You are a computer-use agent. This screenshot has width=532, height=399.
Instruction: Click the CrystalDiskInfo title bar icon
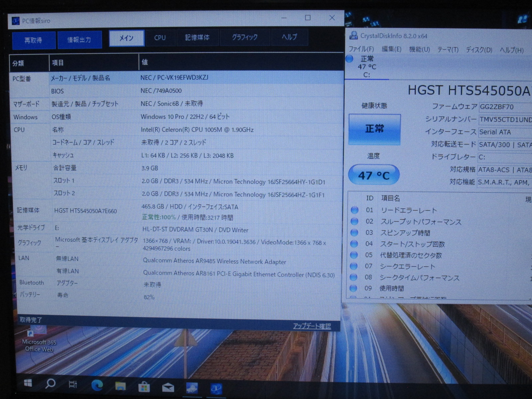pyautogui.click(x=353, y=36)
